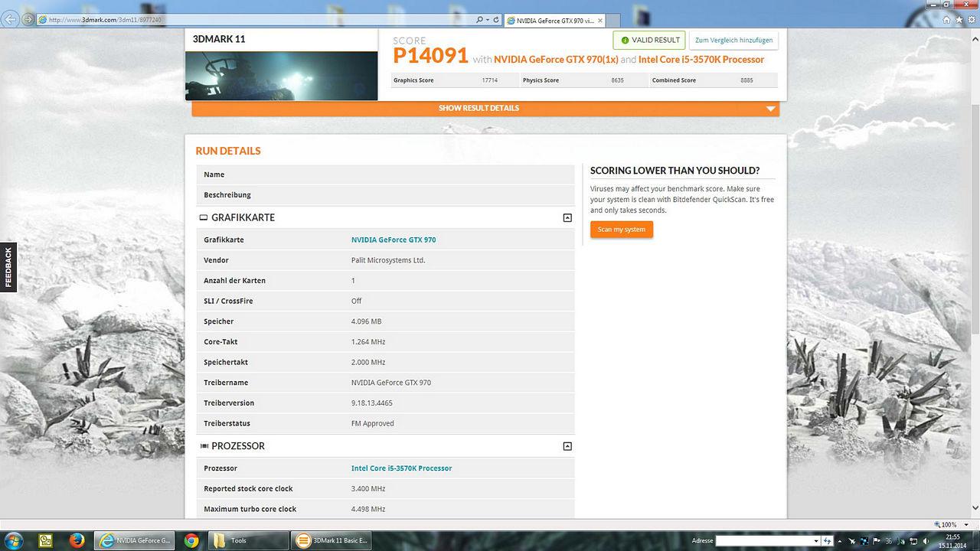Select the NVIDIA GeForce GTX 970 browser tab
The height and width of the screenshot is (551, 980).
[x=555, y=20]
